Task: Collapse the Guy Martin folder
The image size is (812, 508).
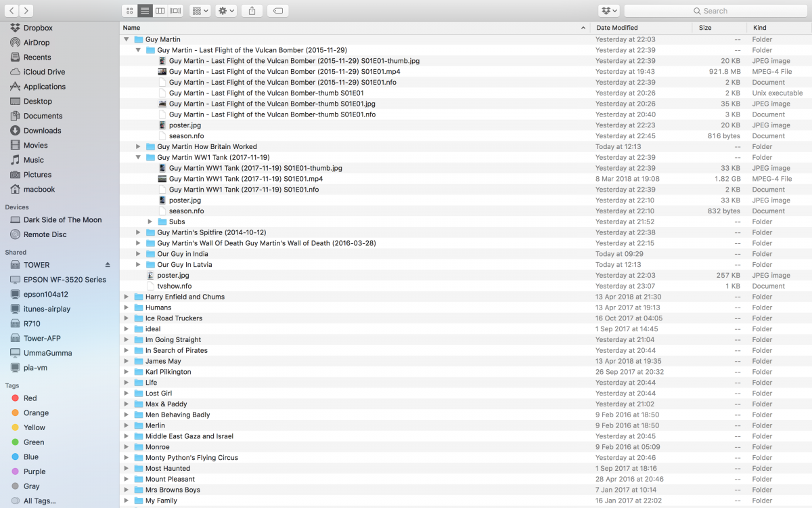Action: point(127,39)
